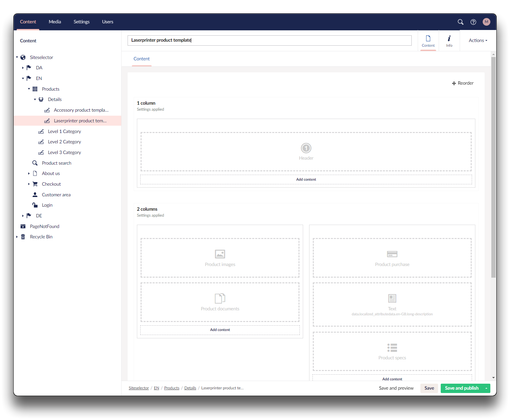Switch to the Media section

(55, 22)
